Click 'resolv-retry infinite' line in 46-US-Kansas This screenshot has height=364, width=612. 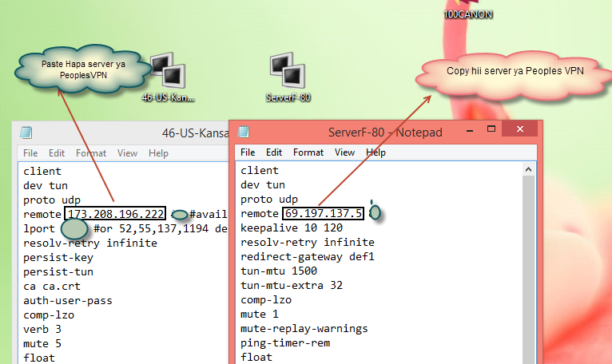tap(90, 243)
